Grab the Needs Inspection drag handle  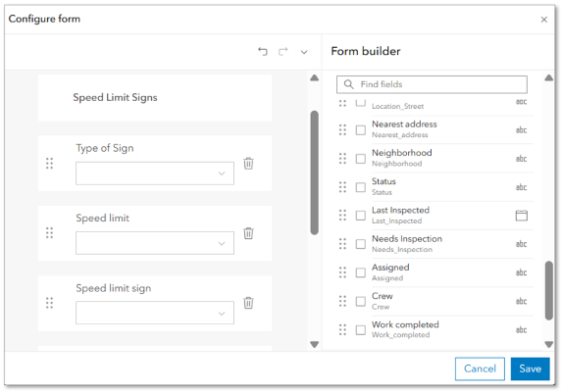(x=342, y=244)
